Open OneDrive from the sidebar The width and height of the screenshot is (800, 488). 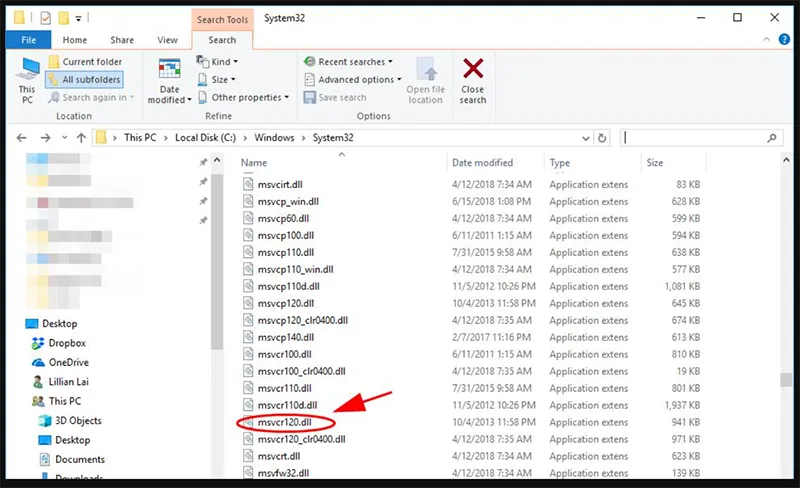67,362
